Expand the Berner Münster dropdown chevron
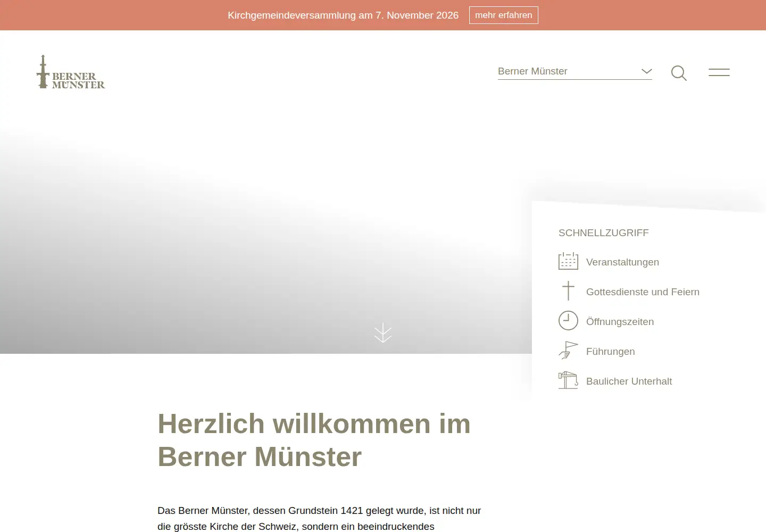 click(x=647, y=71)
